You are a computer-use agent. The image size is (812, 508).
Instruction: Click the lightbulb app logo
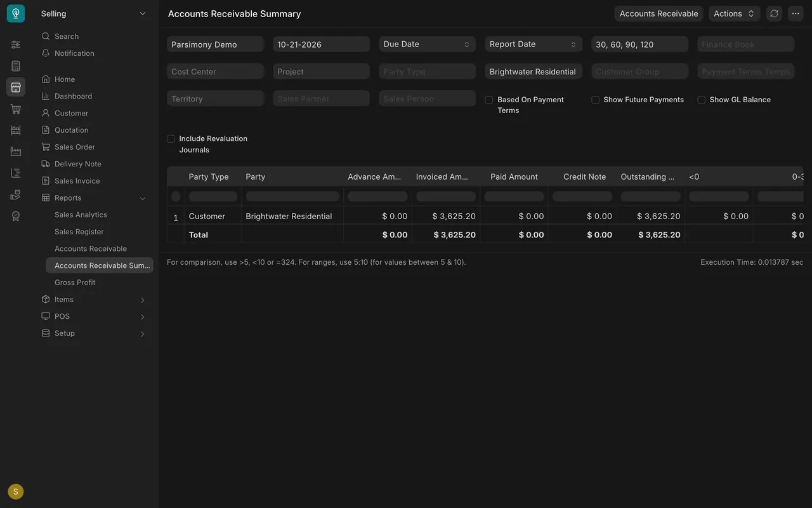(x=16, y=13)
